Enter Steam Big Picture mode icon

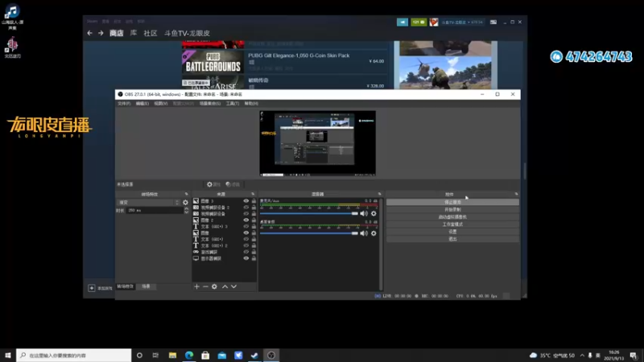click(493, 23)
